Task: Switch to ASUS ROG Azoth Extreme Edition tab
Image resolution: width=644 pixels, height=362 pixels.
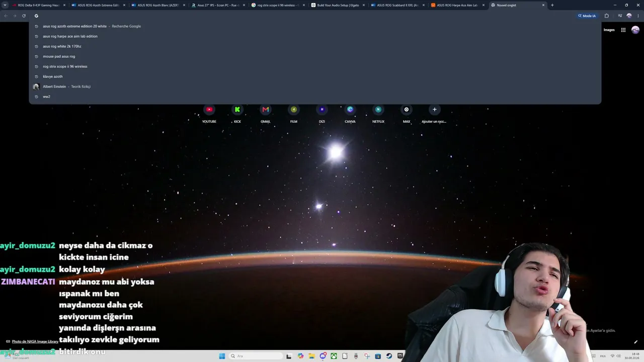Action: tap(98, 5)
